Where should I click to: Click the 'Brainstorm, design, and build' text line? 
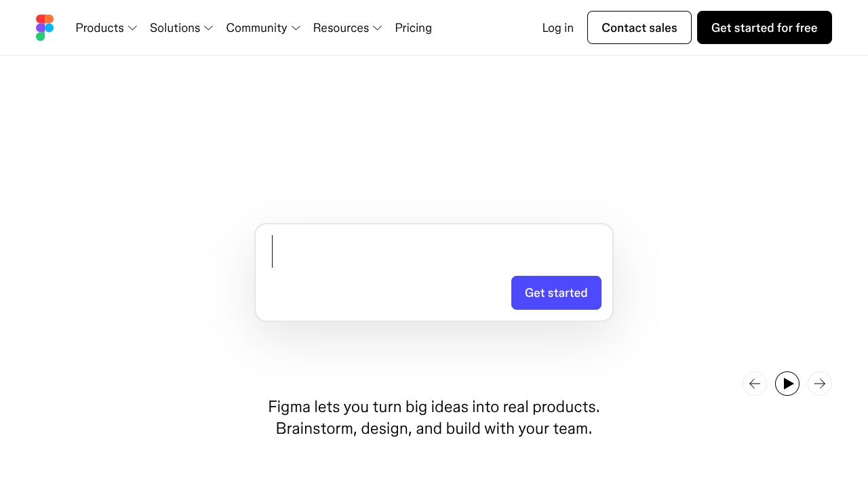[x=434, y=428]
